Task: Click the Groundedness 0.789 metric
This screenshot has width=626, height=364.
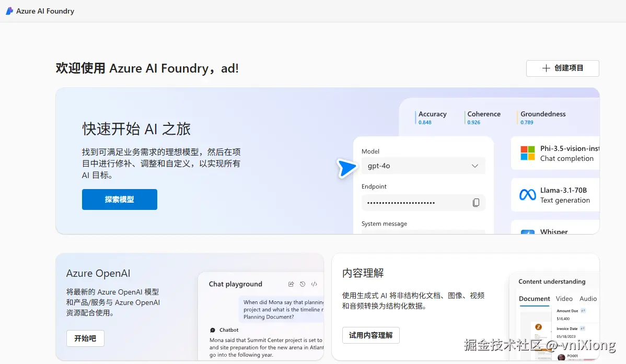Action: click(542, 118)
